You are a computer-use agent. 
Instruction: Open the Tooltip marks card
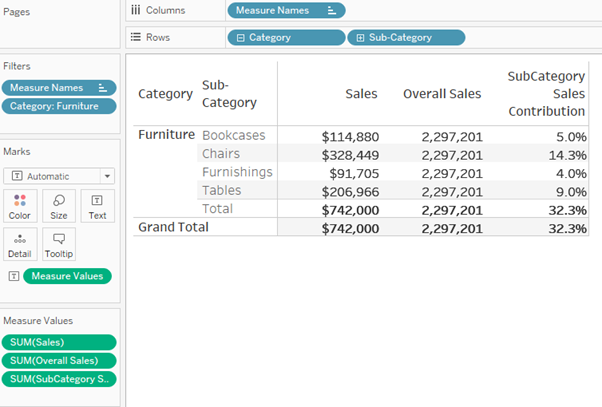click(59, 243)
